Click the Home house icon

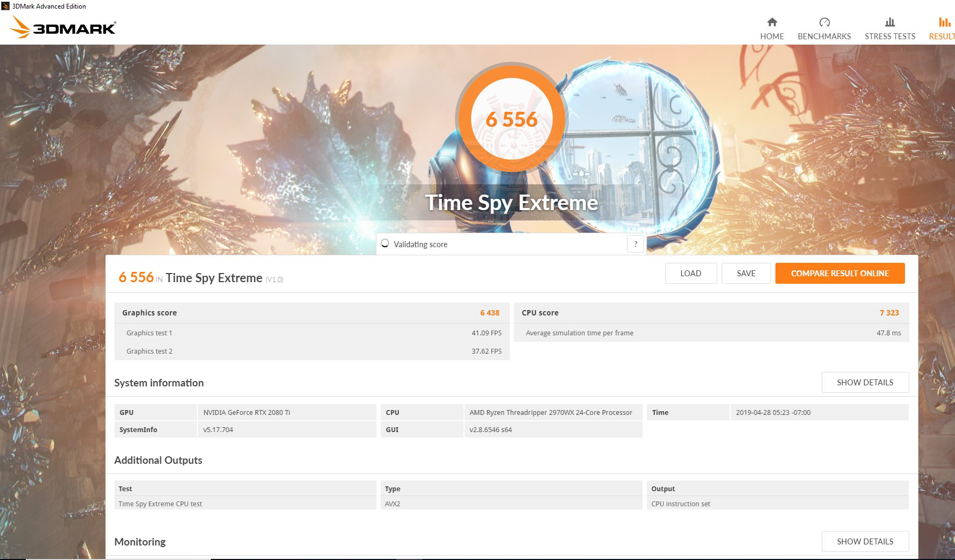point(772,22)
